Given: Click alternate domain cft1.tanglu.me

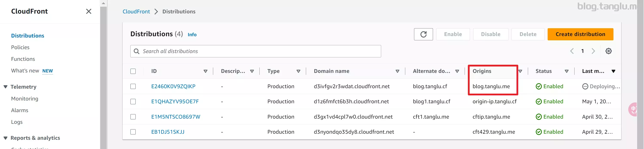Looking at the screenshot, I should [x=431, y=117].
